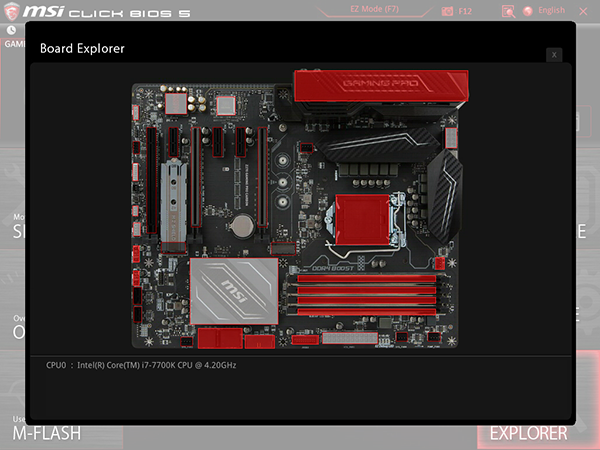Click F12 screenshot camera icon in BIOS header
This screenshot has width=600, height=450.
(447, 11)
